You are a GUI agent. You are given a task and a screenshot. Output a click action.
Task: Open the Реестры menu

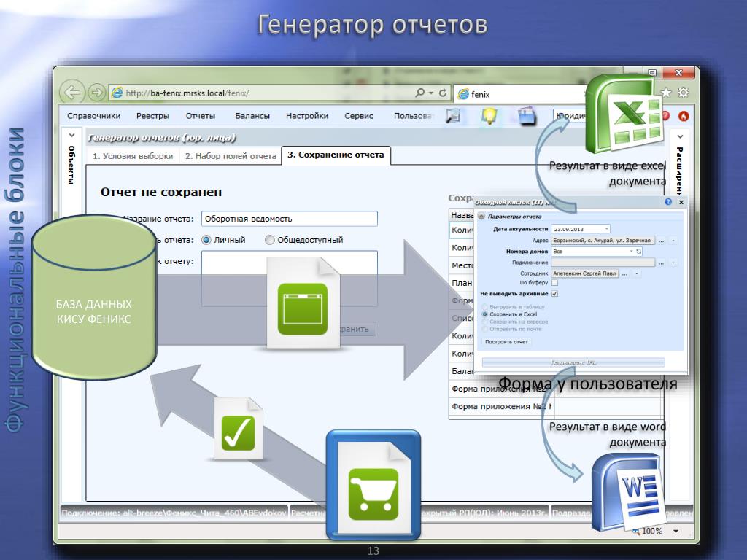[x=153, y=116]
